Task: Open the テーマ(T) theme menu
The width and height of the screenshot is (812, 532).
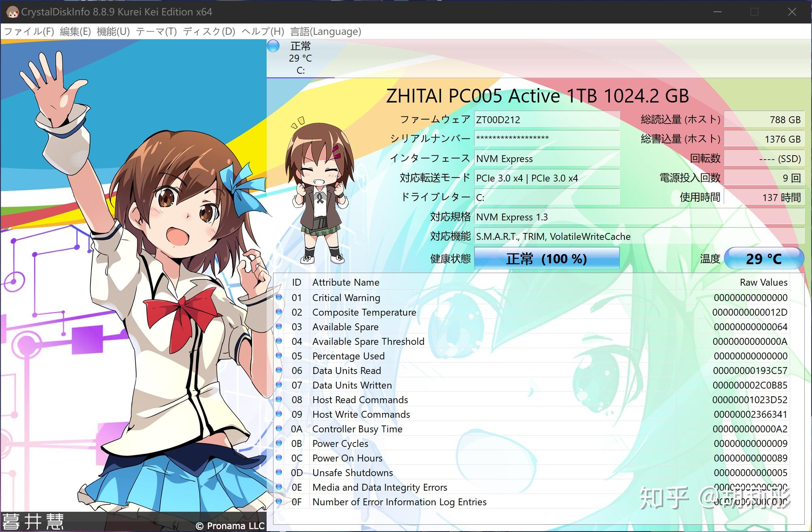Action: [x=156, y=32]
